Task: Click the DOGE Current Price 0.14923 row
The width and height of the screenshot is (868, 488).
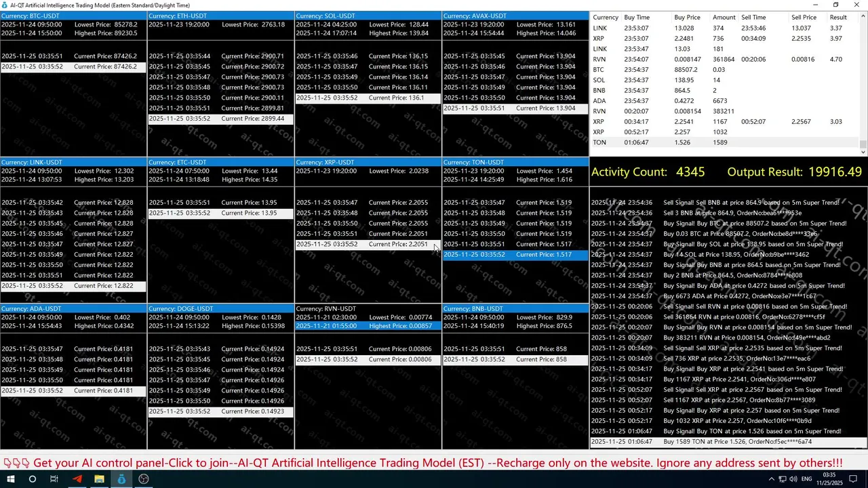Action: click(220, 411)
